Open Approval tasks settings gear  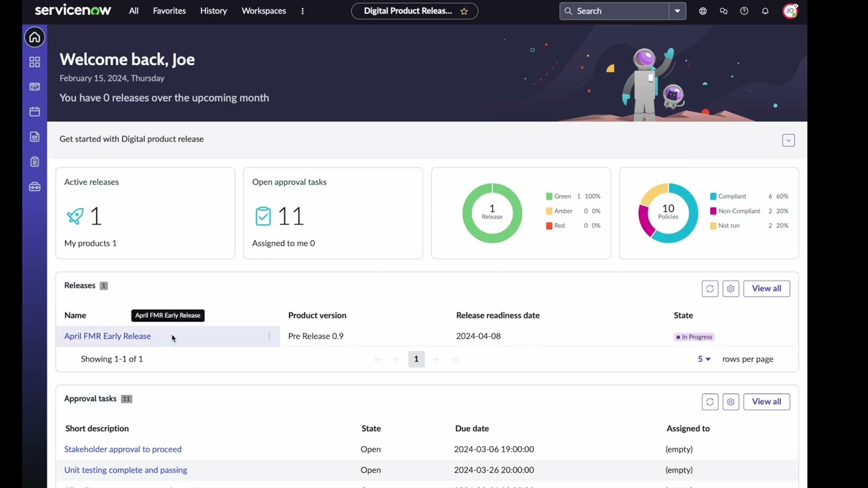pyautogui.click(x=730, y=402)
